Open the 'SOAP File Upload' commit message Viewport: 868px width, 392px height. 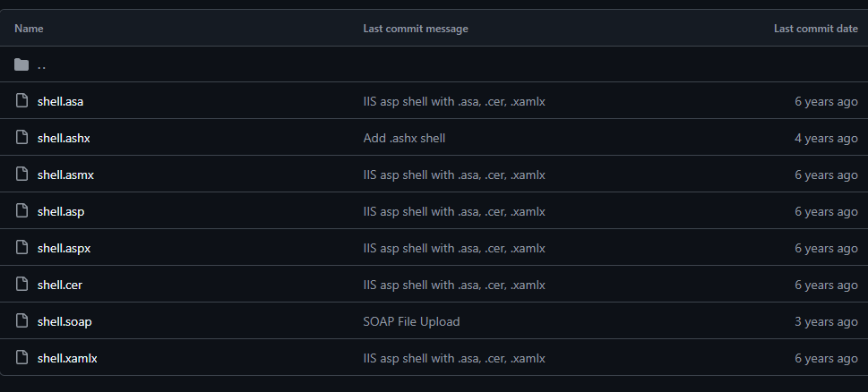(x=411, y=322)
